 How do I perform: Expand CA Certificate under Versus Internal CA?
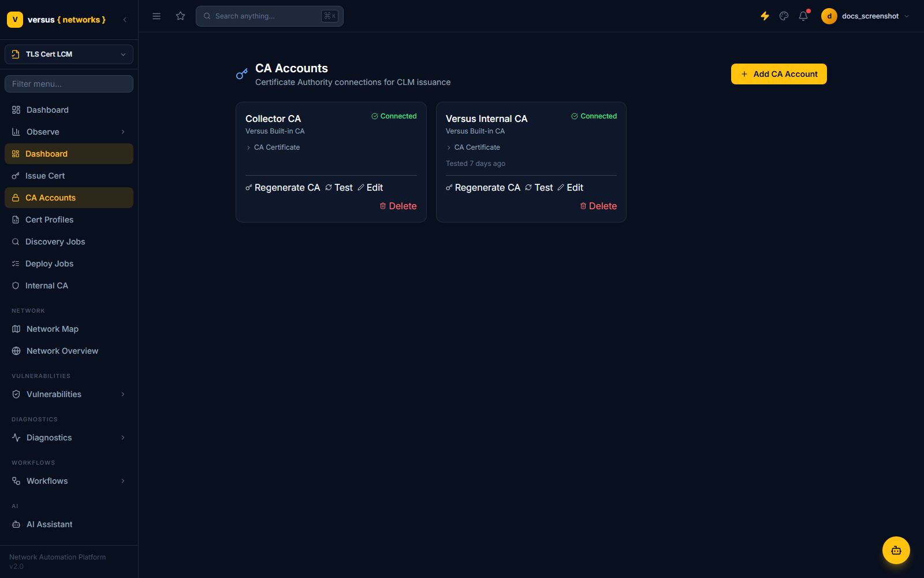pyautogui.click(x=474, y=147)
